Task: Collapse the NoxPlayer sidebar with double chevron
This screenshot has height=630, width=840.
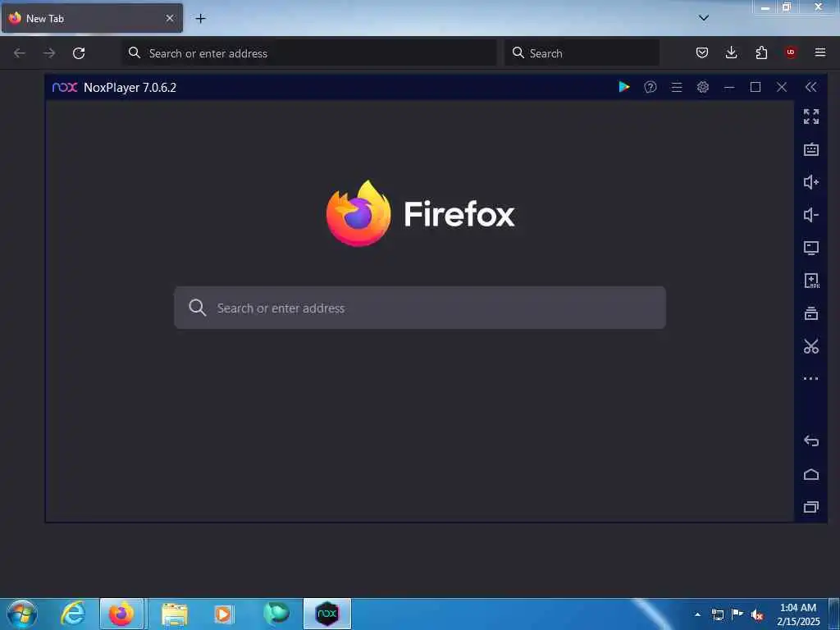Action: coord(811,87)
